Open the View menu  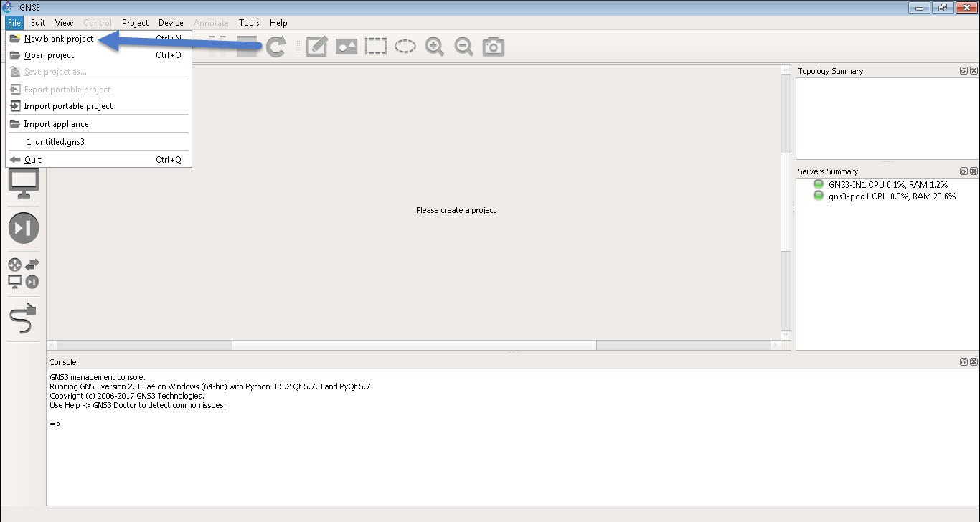coord(64,23)
